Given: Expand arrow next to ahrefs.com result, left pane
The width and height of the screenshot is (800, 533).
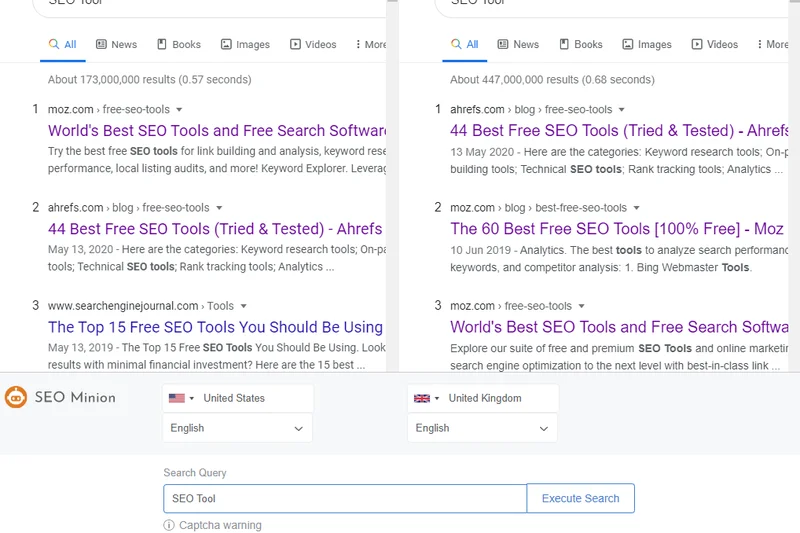Looking at the screenshot, I should tap(219, 208).
